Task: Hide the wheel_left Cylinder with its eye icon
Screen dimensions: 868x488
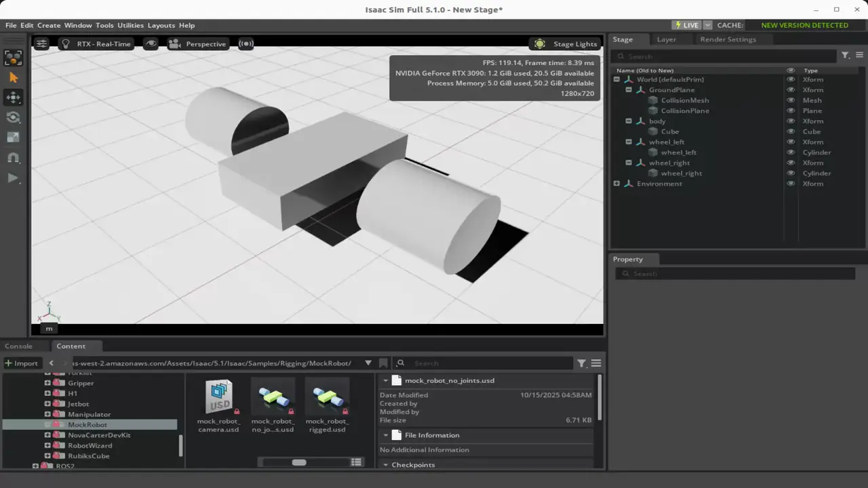Action: coord(790,152)
